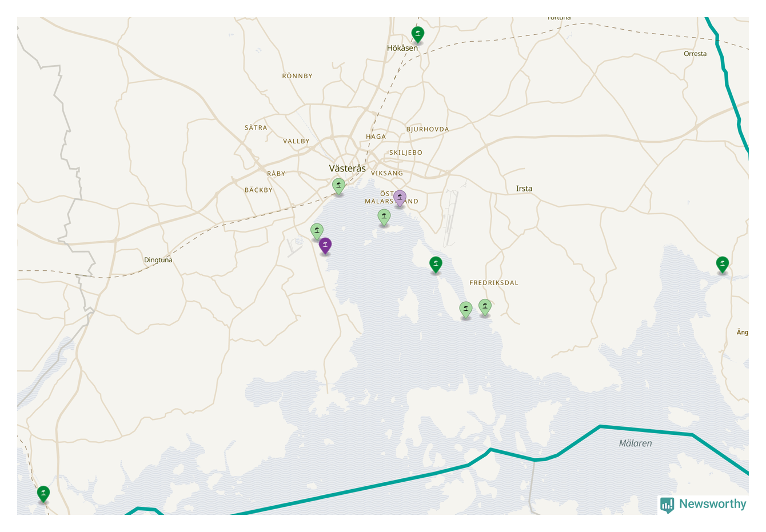
Task: Click the Västerås city label
Action: [348, 169]
